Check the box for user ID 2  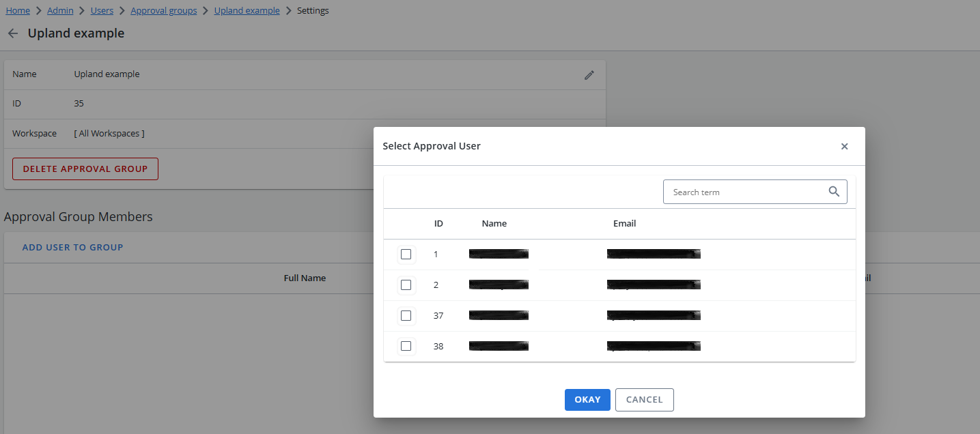pos(406,285)
